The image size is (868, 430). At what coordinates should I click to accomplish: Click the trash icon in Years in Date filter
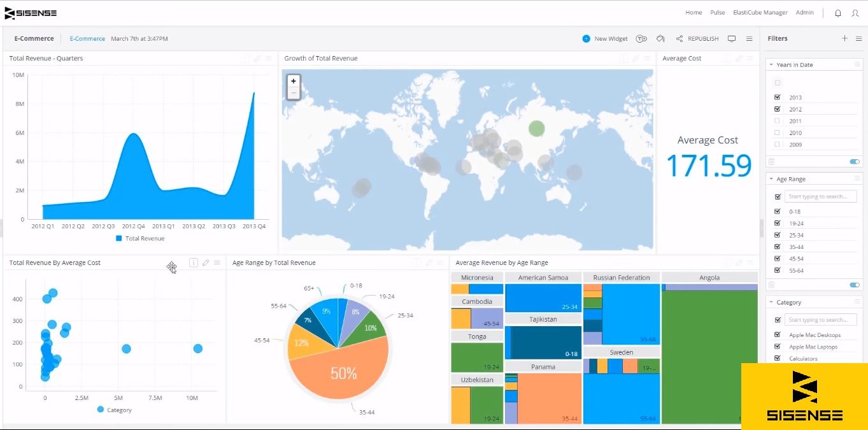[771, 161]
